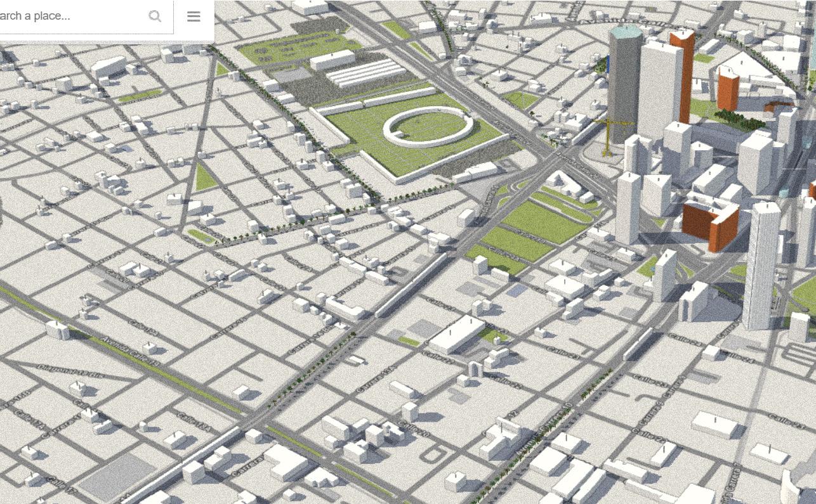This screenshot has height=504, width=816.
Task: Open the hamburger menu
Action: 194,16
